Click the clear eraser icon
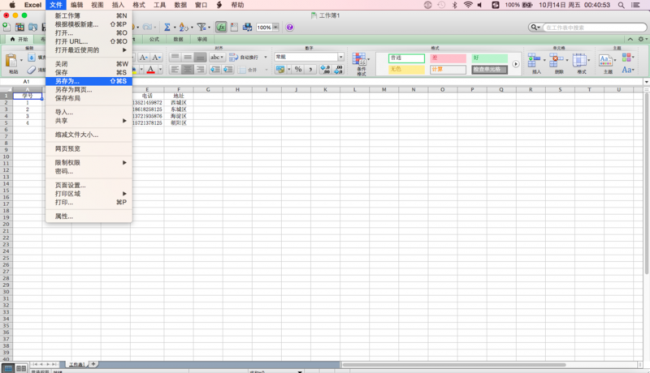650x373 pixels. [32, 70]
